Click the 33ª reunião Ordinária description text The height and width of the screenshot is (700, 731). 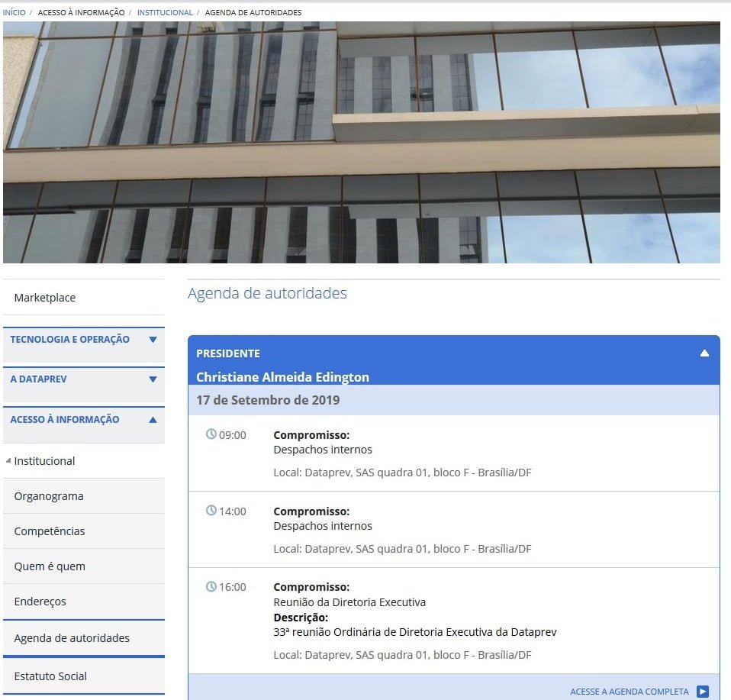coord(415,632)
